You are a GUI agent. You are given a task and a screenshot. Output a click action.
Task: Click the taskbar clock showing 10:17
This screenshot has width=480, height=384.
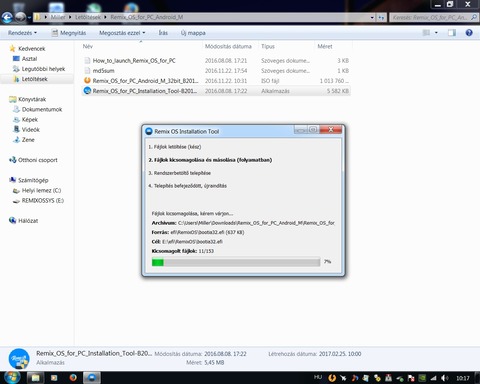coord(463,378)
